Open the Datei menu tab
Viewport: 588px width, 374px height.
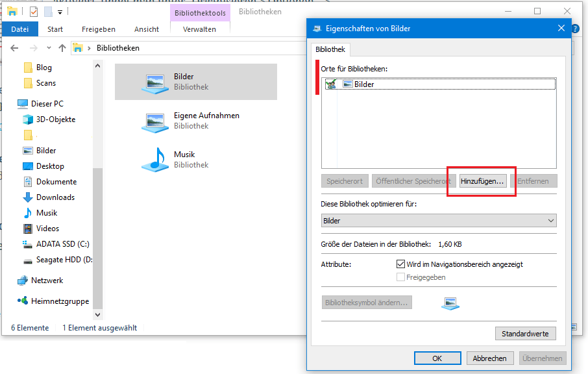point(20,29)
